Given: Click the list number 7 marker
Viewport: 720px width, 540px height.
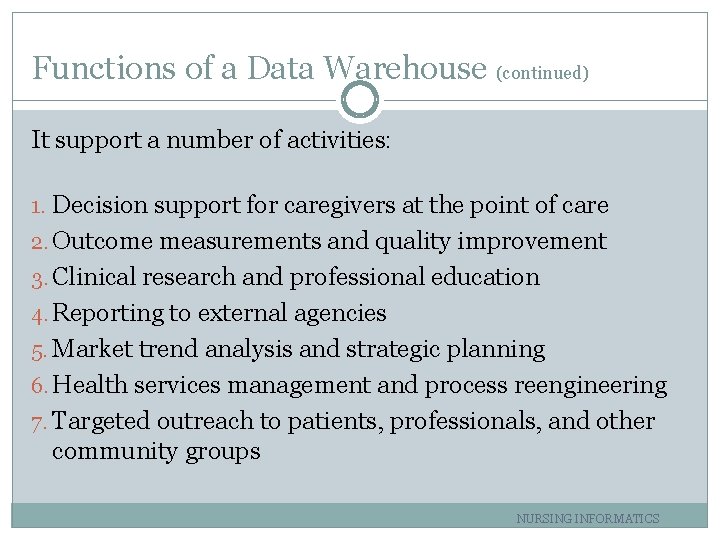Looking at the screenshot, I should (x=39, y=422).
